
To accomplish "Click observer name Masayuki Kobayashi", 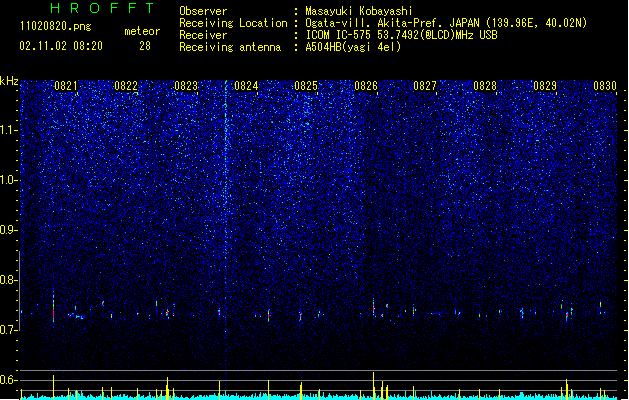I will click(x=359, y=11).
